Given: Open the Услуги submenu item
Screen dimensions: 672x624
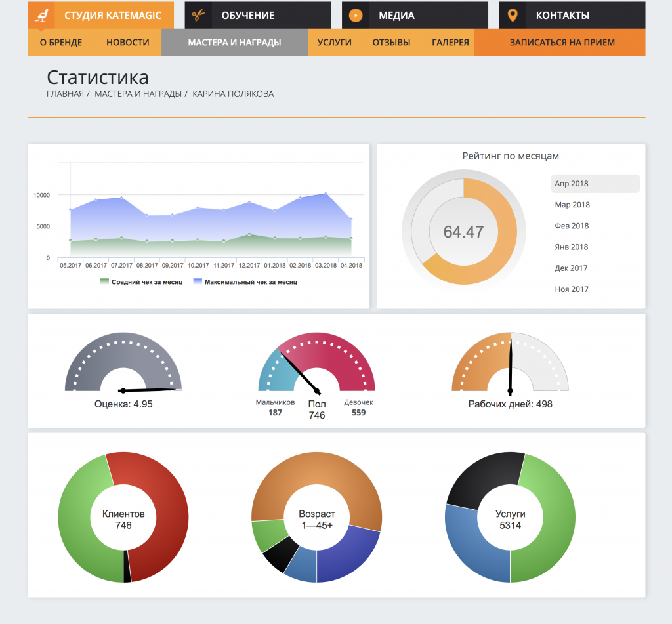Looking at the screenshot, I should pos(334,43).
